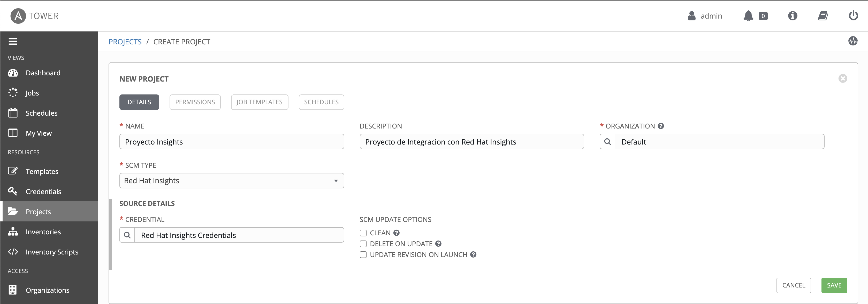Click the Ansible Tower logo
Image resolution: width=868 pixels, height=304 pixels.
pos(35,16)
